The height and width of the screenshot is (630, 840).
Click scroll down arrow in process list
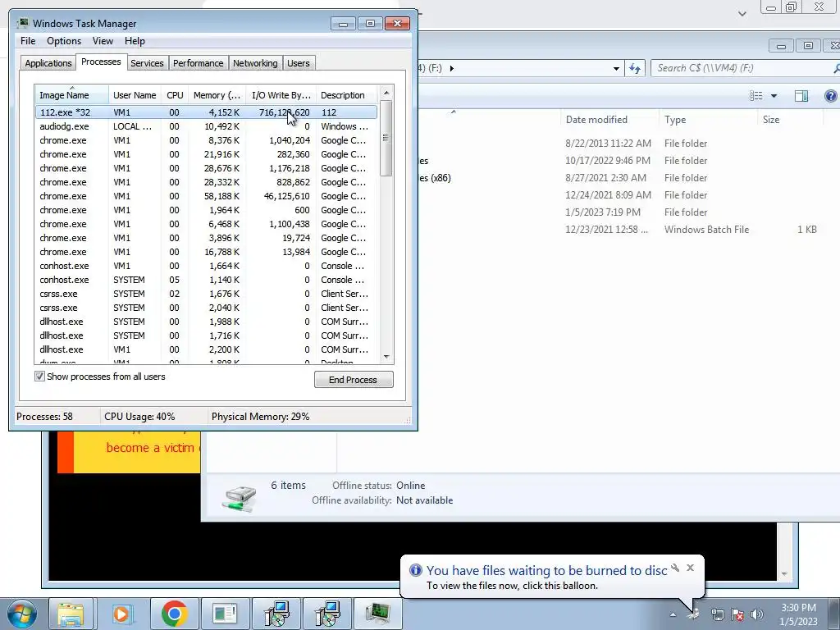coord(386,357)
